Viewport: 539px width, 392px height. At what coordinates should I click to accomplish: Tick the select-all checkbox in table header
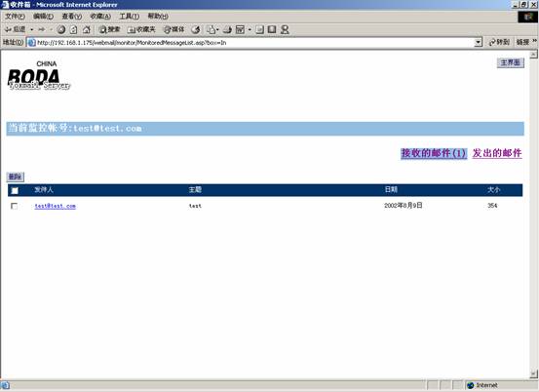tap(15, 190)
